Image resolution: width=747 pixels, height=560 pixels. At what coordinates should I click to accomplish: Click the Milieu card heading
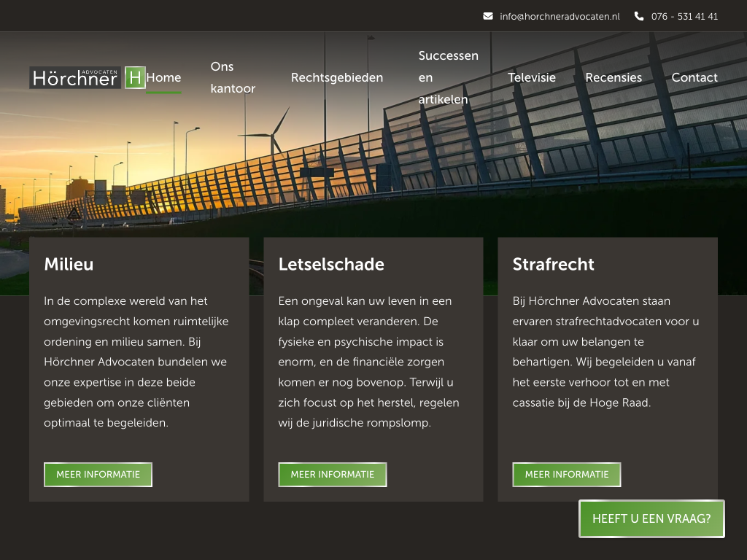click(69, 264)
